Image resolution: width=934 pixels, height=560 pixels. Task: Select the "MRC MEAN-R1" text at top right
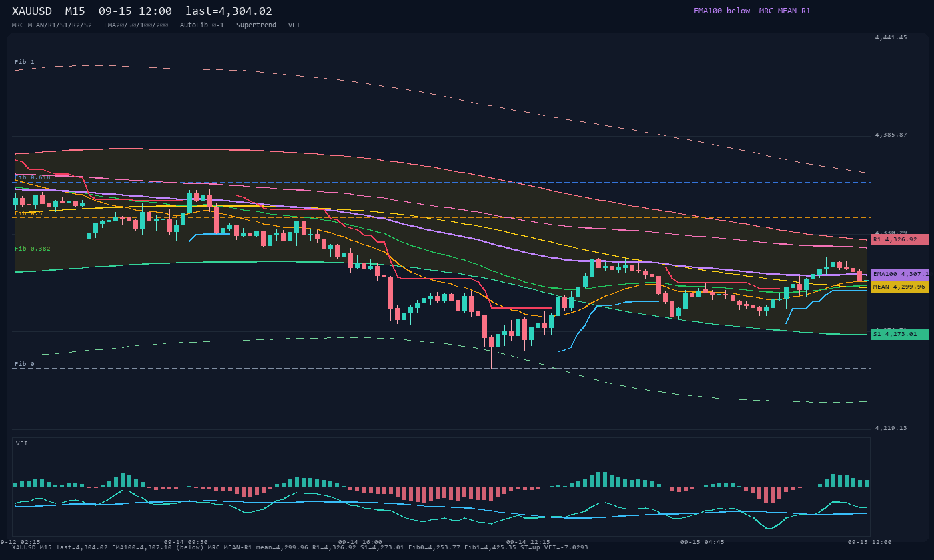tap(785, 11)
